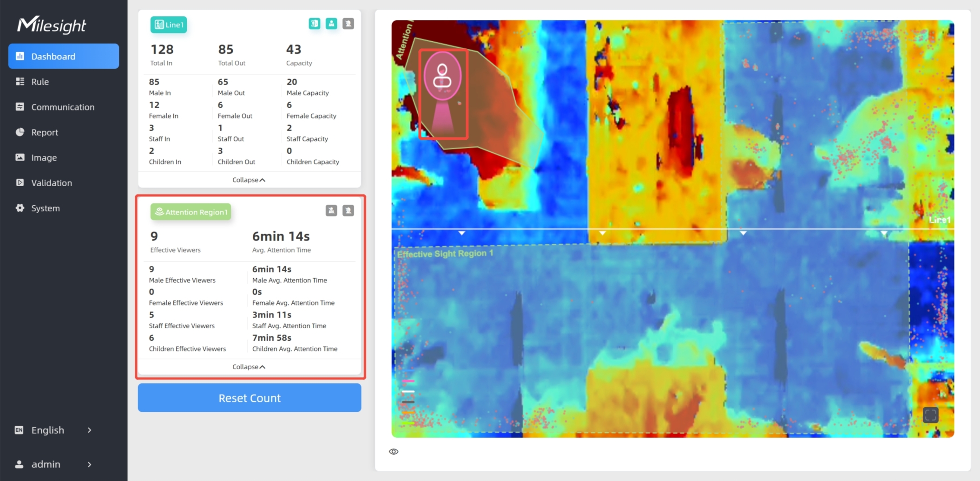Click the first gray icon in Attention Region1 card
Image resolution: width=980 pixels, height=481 pixels.
(x=331, y=211)
